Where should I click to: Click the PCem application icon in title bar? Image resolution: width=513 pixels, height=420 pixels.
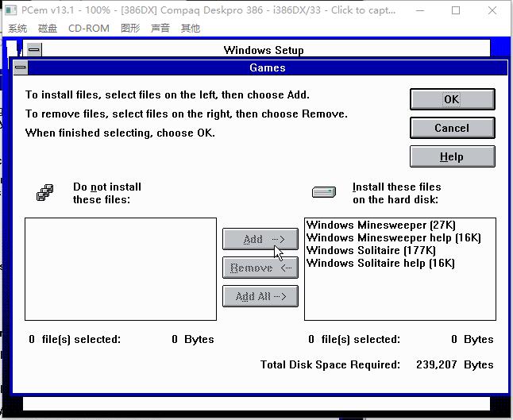click(x=11, y=10)
